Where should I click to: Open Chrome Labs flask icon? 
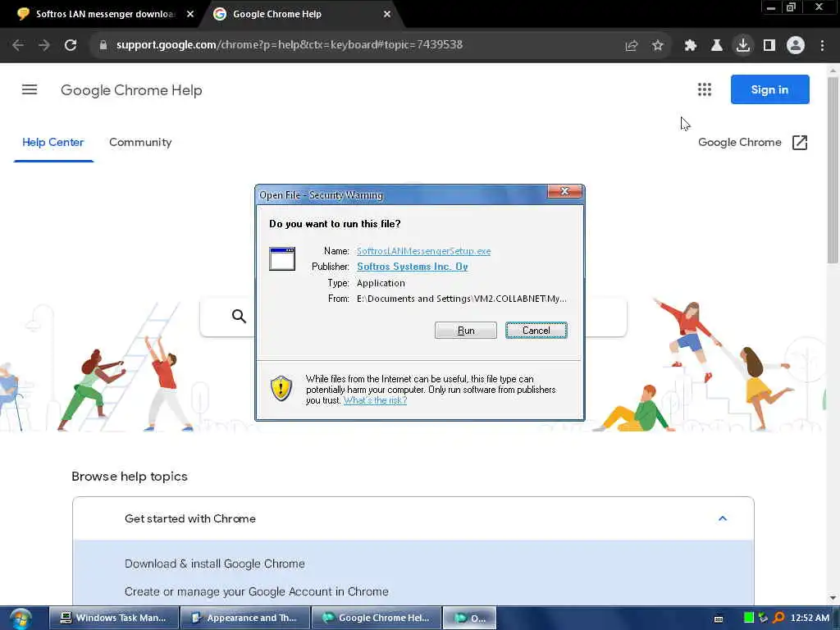click(717, 46)
